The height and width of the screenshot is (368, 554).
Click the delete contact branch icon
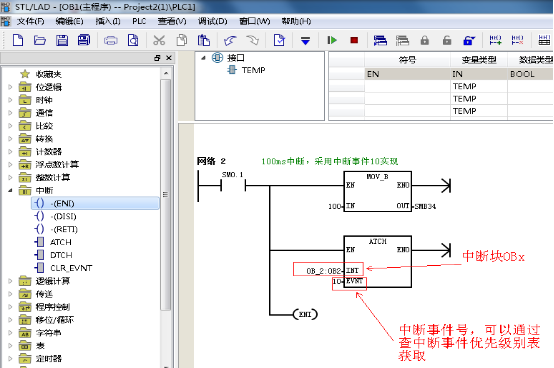click(x=518, y=40)
